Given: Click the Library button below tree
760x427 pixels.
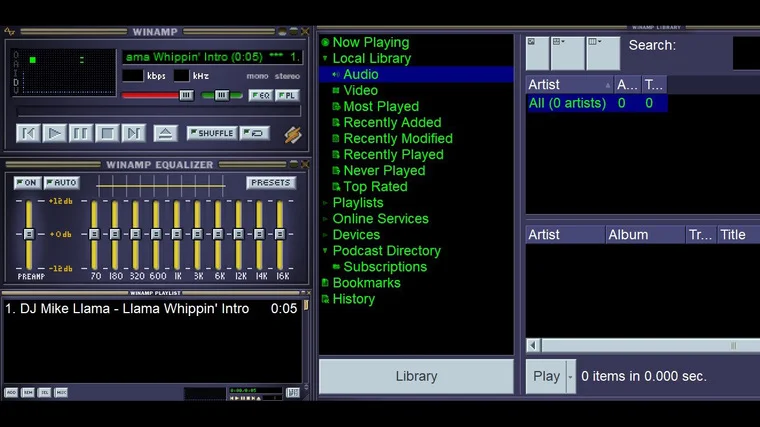Looking at the screenshot, I should [x=416, y=376].
